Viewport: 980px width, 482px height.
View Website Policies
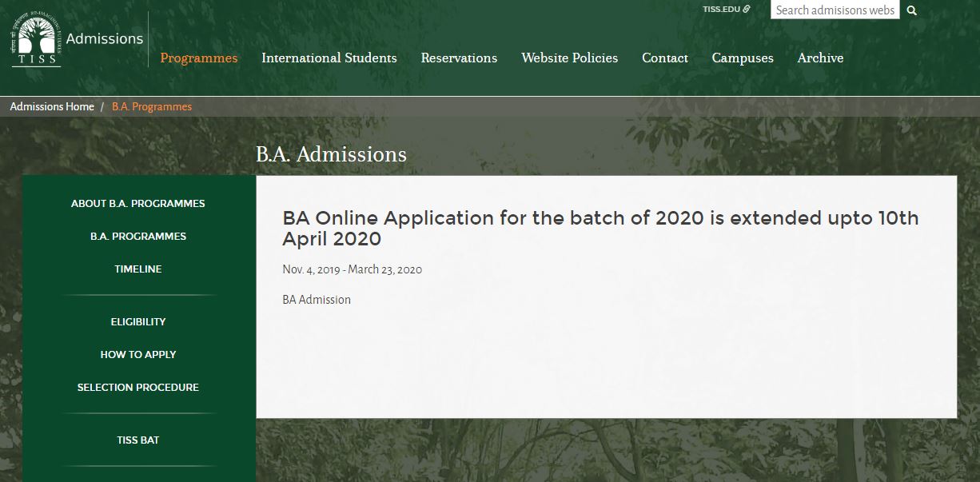tap(569, 58)
